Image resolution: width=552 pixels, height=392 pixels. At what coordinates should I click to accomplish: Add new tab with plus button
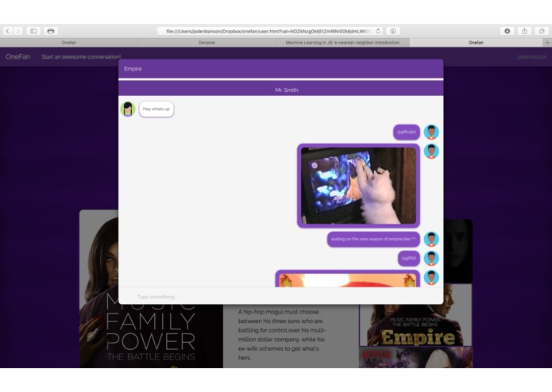point(547,43)
